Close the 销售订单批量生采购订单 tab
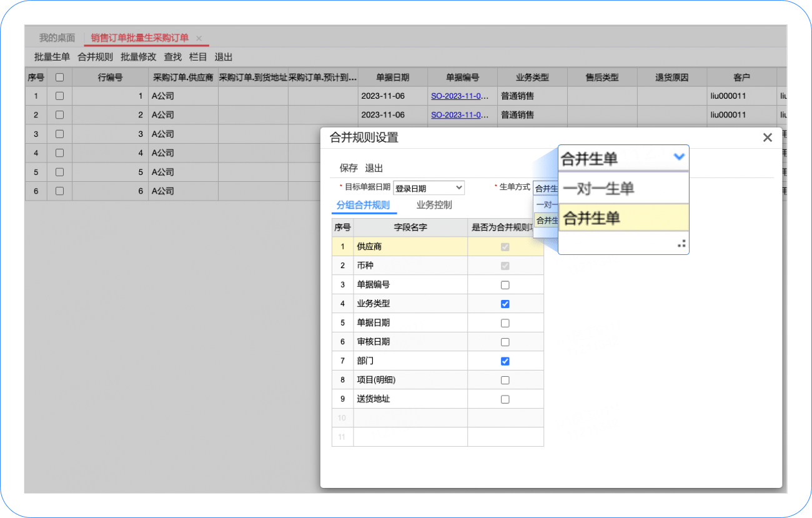Screen dimensions: 812x518 click(199, 39)
